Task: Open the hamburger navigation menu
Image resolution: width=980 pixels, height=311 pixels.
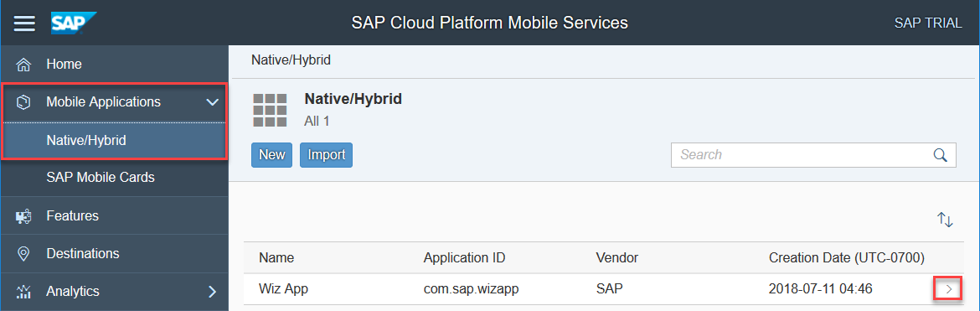Action: coord(24,23)
